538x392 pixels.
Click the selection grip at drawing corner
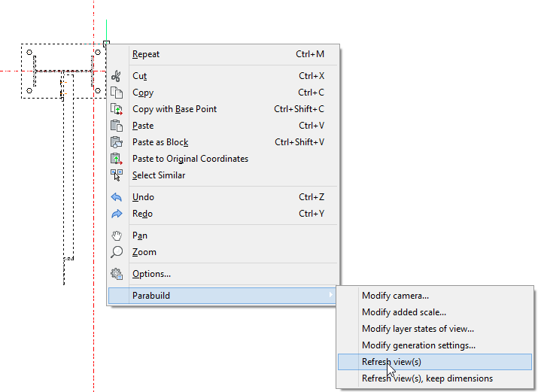tap(106, 44)
